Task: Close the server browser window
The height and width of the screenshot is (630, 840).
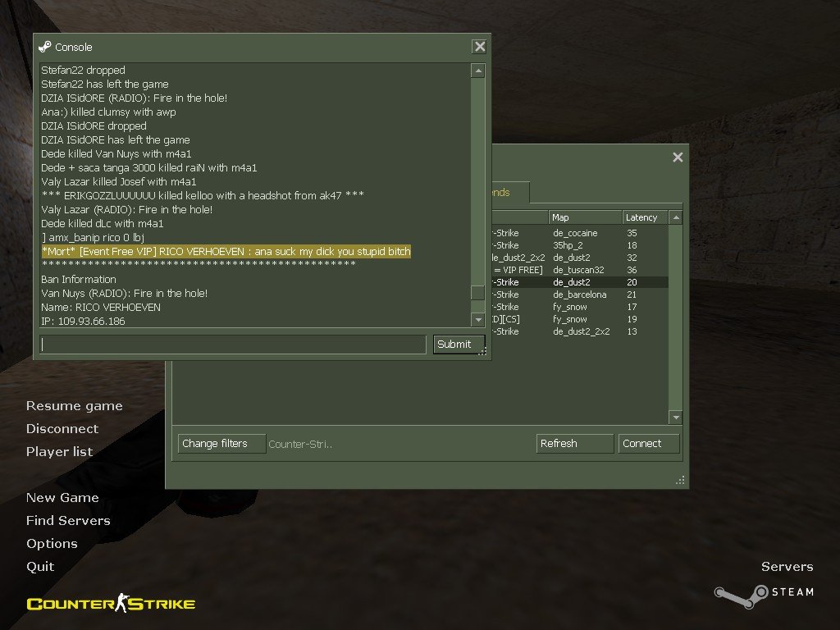Action: [678, 157]
